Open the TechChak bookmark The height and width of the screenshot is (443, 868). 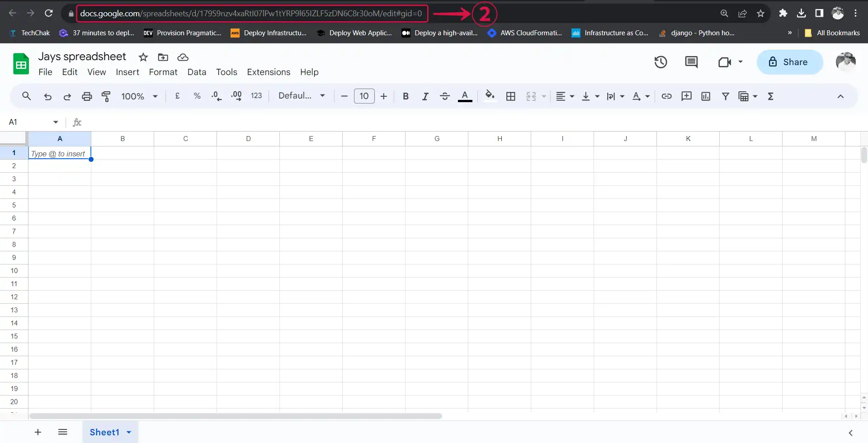(30, 33)
